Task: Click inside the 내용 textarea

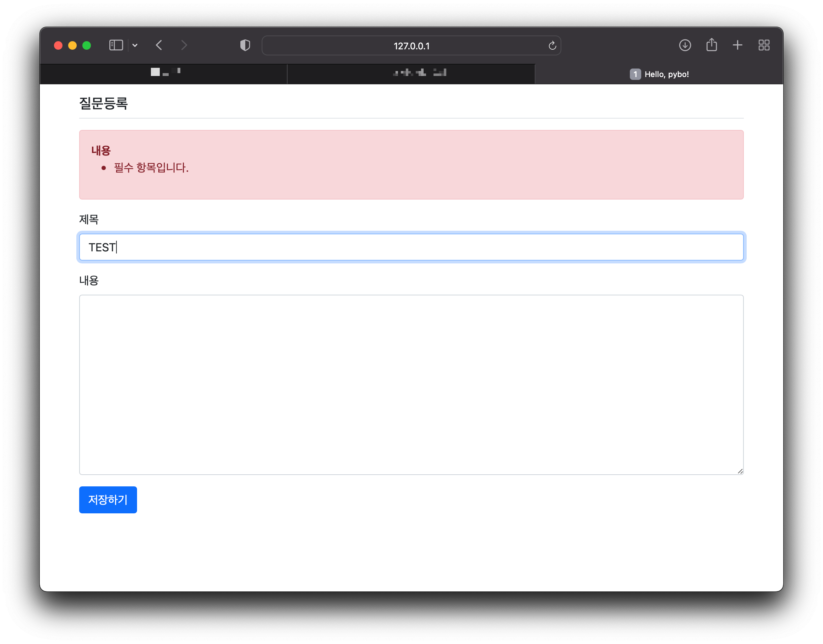Action: point(411,384)
